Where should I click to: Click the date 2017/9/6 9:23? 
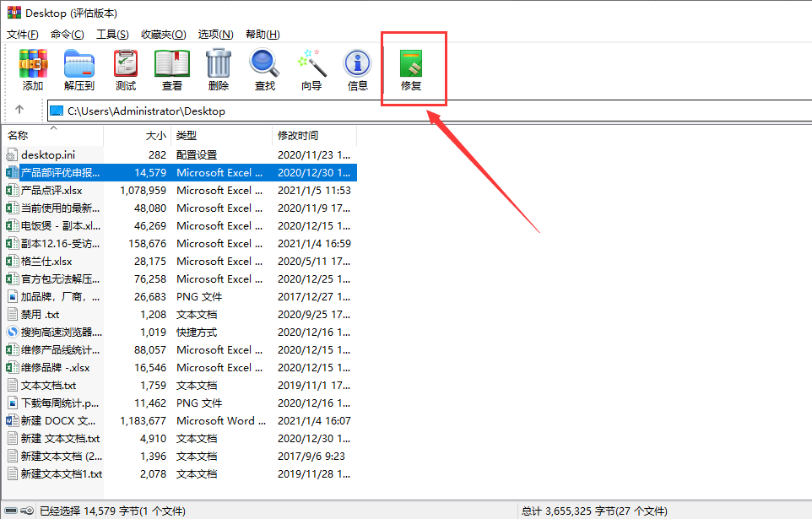point(311,457)
